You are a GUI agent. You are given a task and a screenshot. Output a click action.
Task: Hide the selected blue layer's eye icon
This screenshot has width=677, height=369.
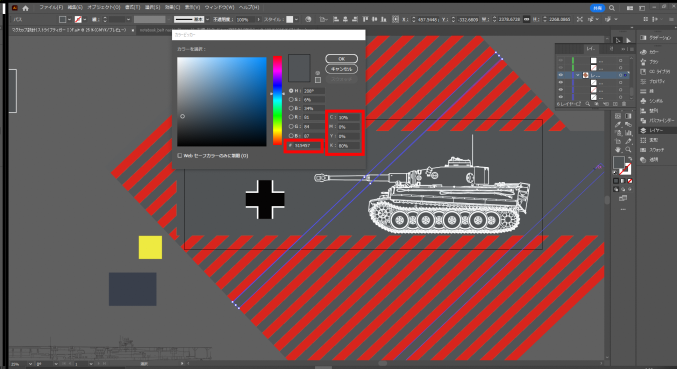coord(560,75)
